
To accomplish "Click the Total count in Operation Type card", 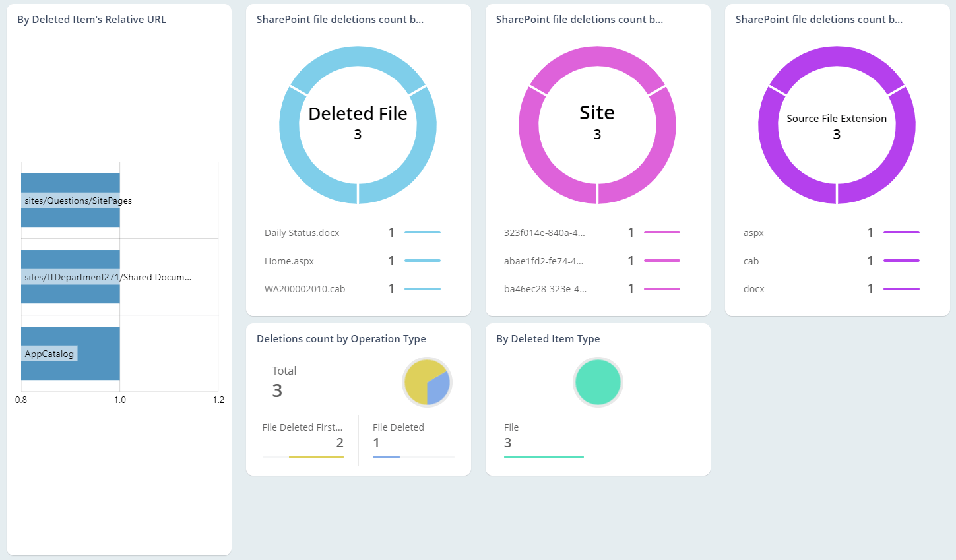I will point(277,390).
